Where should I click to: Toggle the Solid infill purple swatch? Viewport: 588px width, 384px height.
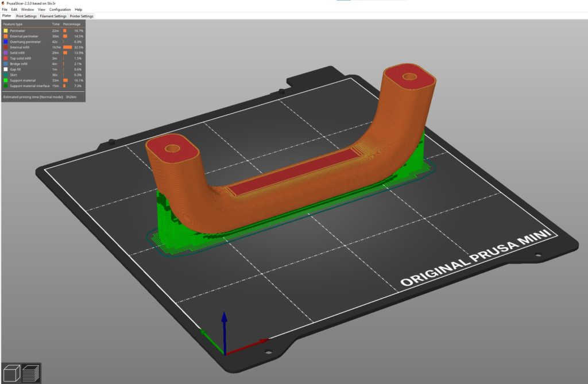(x=6, y=53)
